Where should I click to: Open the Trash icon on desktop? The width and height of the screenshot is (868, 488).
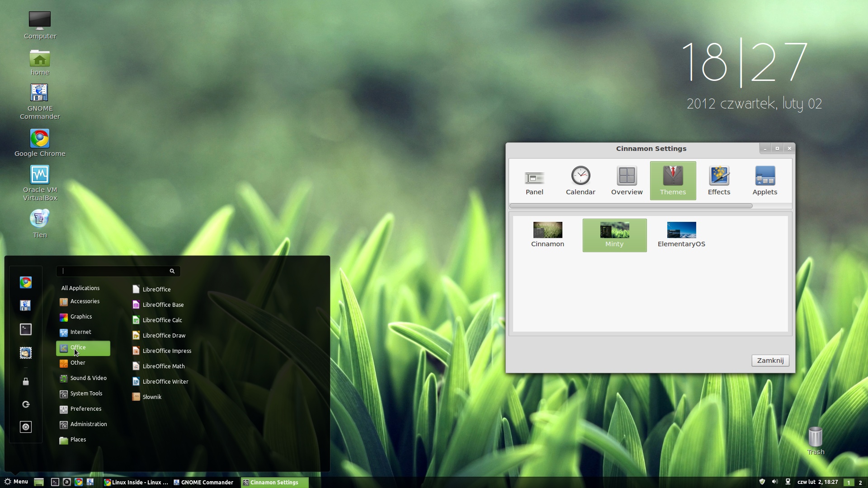pos(815,437)
